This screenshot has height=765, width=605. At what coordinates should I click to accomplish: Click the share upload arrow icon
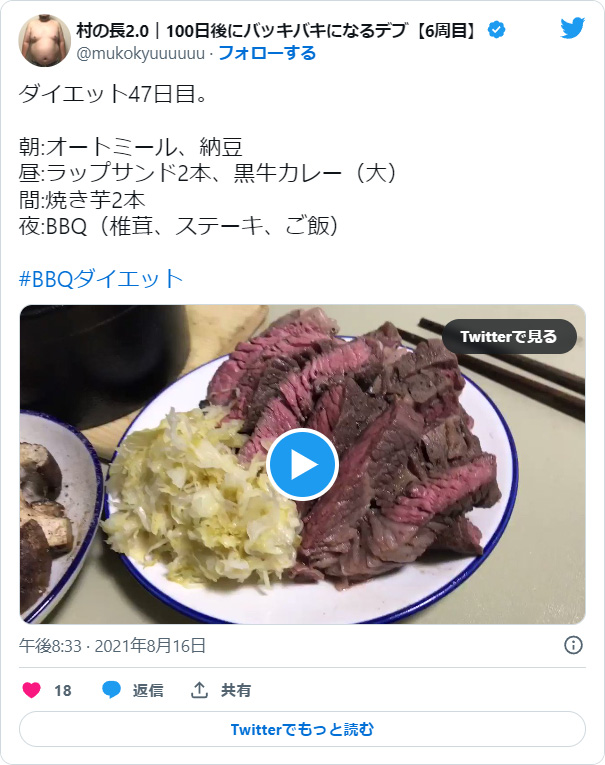(x=199, y=690)
